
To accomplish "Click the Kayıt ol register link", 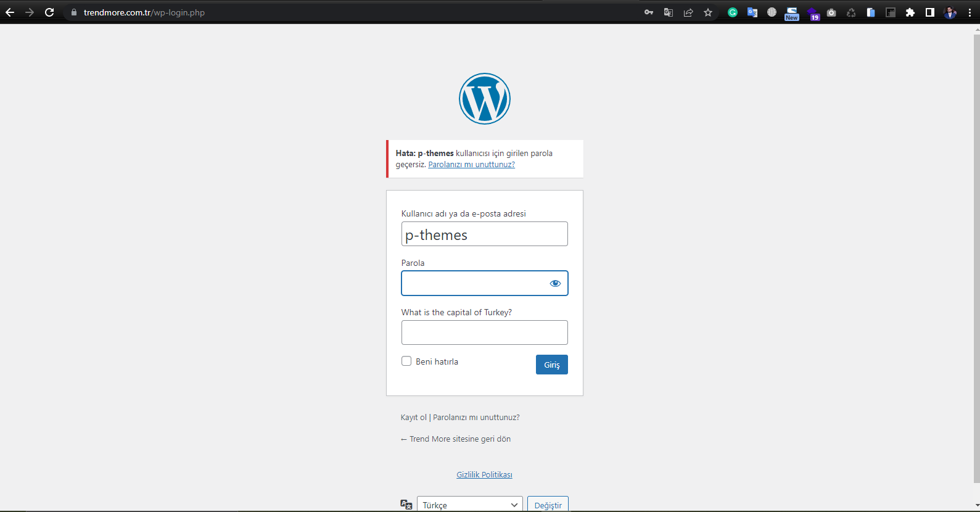I will (x=413, y=418).
